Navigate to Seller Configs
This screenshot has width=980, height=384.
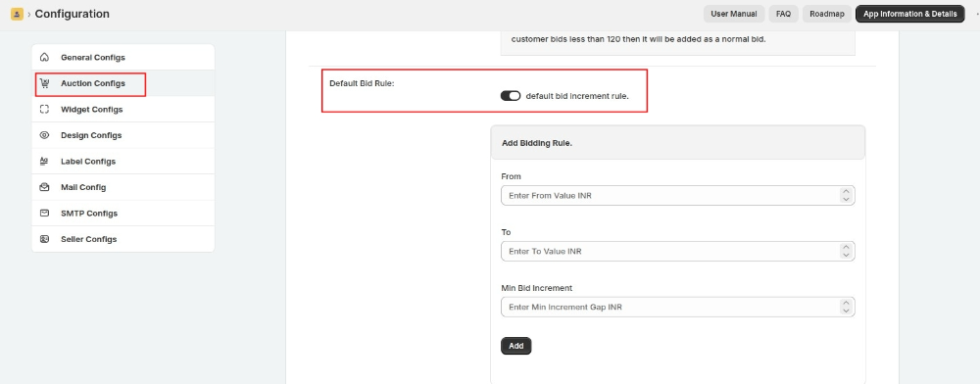click(123, 239)
